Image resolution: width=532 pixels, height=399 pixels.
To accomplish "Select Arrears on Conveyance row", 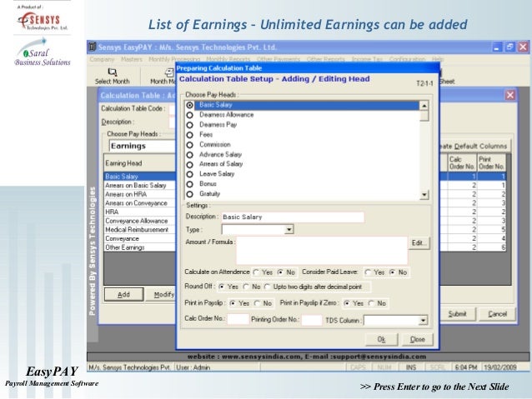I will [139, 203].
